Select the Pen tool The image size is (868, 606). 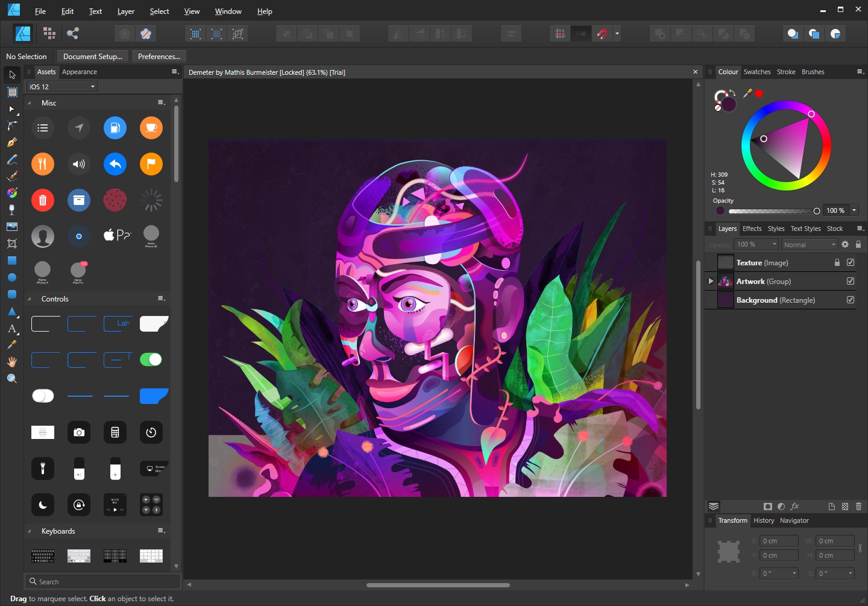[11, 142]
